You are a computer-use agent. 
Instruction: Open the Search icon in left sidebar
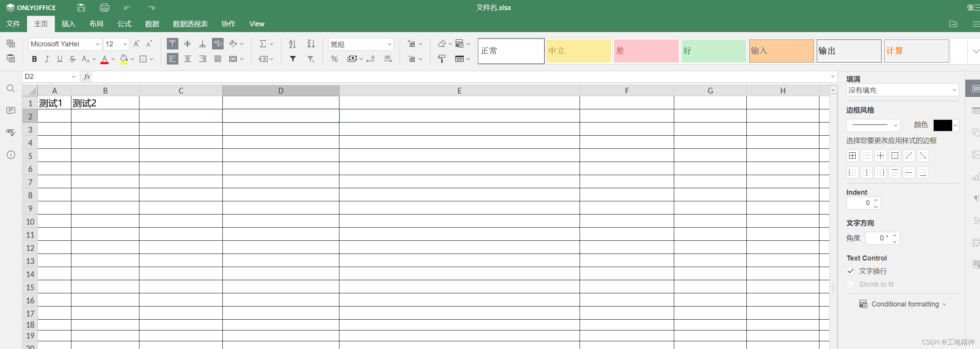coord(11,89)
